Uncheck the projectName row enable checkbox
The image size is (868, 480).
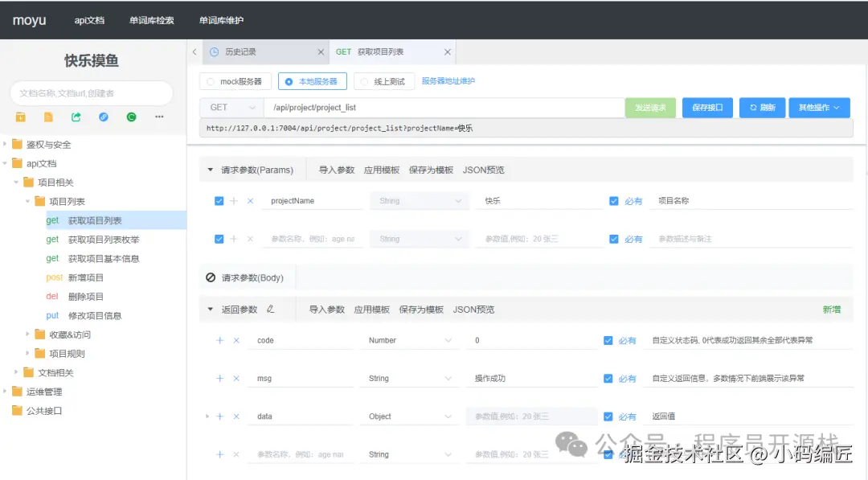point(219,201)
